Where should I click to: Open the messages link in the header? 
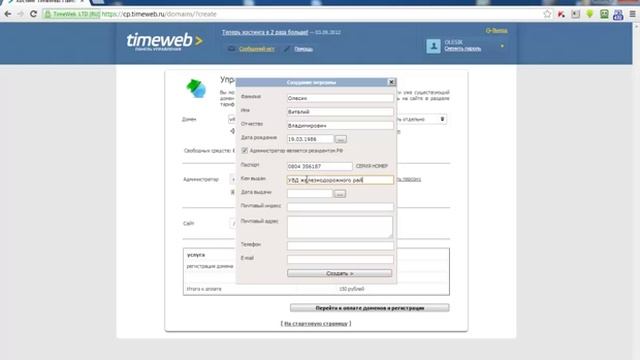[256, 49]
